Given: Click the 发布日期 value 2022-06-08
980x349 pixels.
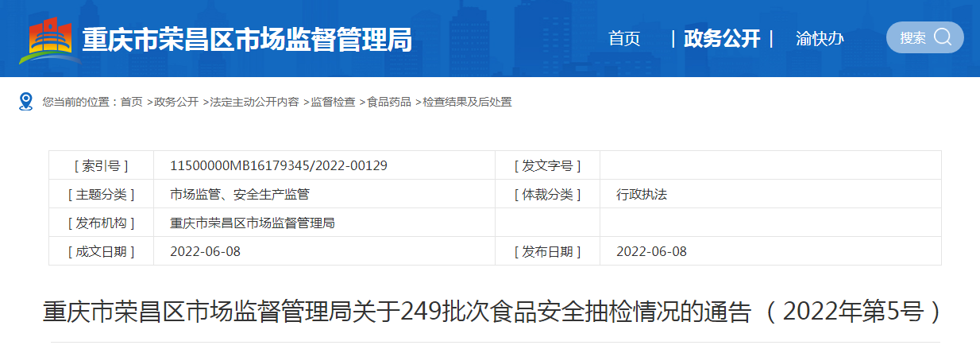Looking at the screenshot, I should pyautogui.click(x=651, y=251).
